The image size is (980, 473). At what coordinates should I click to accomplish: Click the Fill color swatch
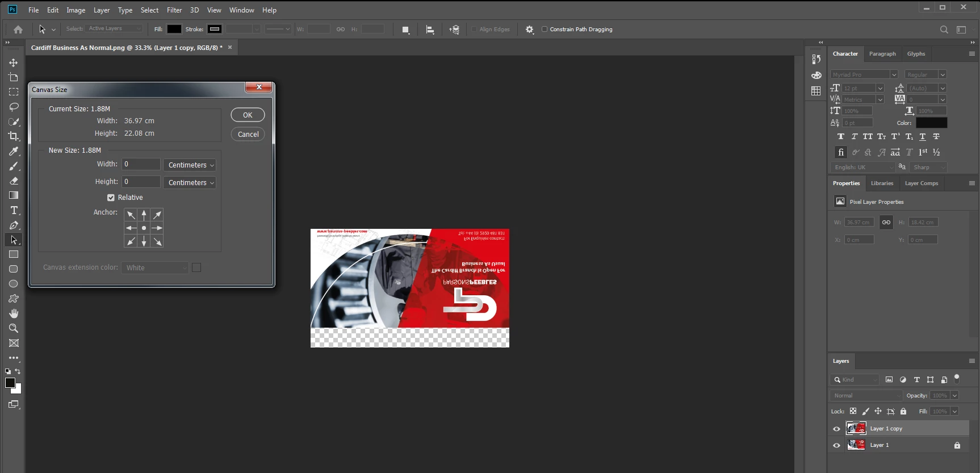(174, 29)
